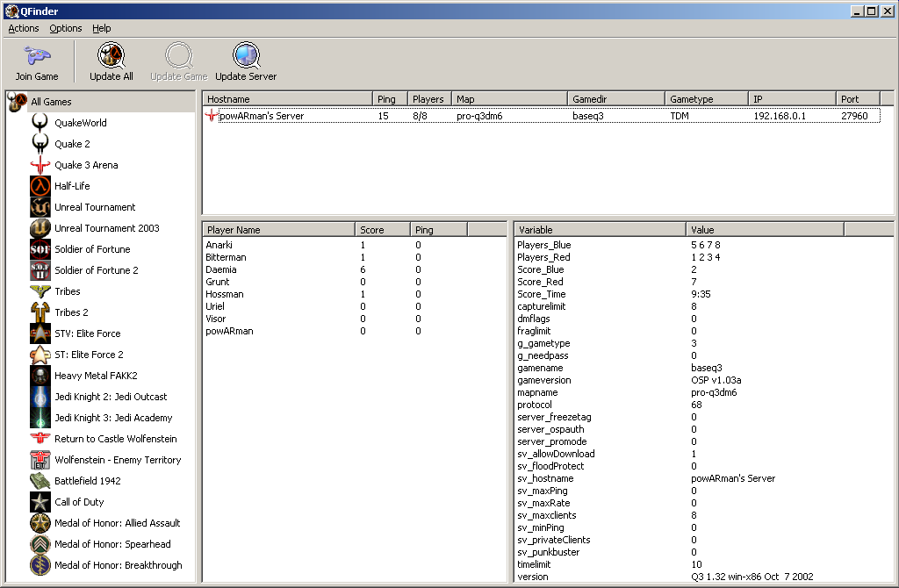
Task: Select the Tribes 2 game icon
Action: pyautogui.click(x=40, y=312)
